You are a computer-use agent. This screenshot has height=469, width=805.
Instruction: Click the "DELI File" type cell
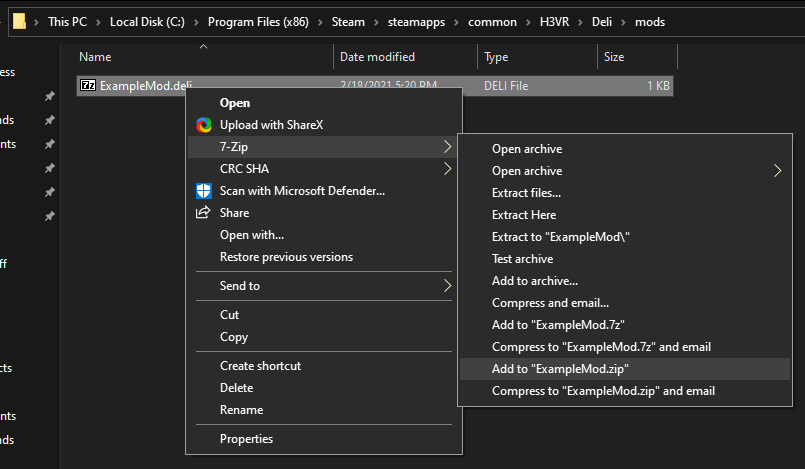click(x=506, y=86)
